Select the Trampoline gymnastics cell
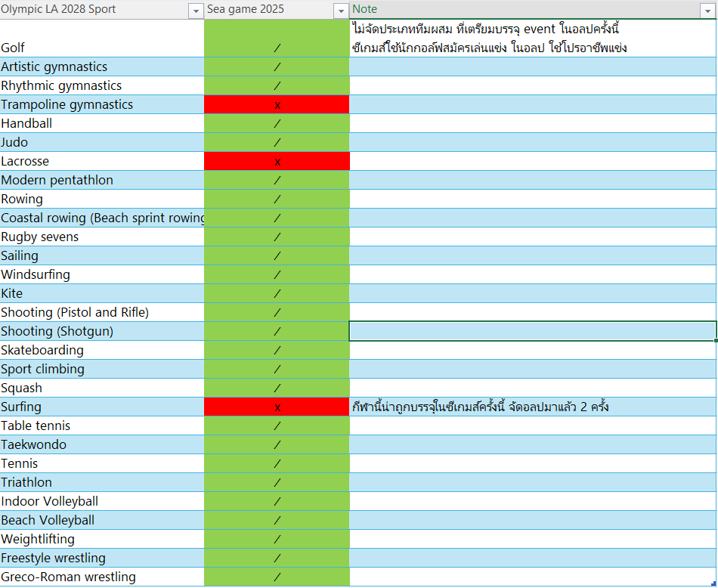This screenshot has width=718, height=588. point(102,104)
